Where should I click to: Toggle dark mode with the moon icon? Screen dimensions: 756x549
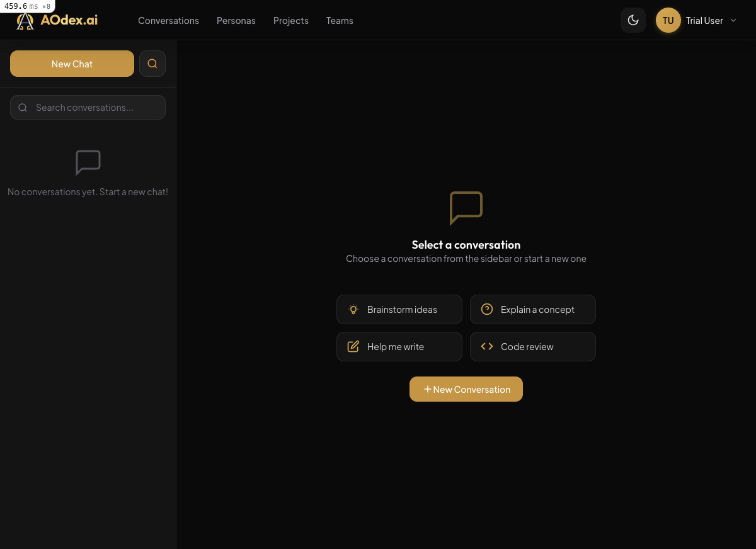pos(633,20)
